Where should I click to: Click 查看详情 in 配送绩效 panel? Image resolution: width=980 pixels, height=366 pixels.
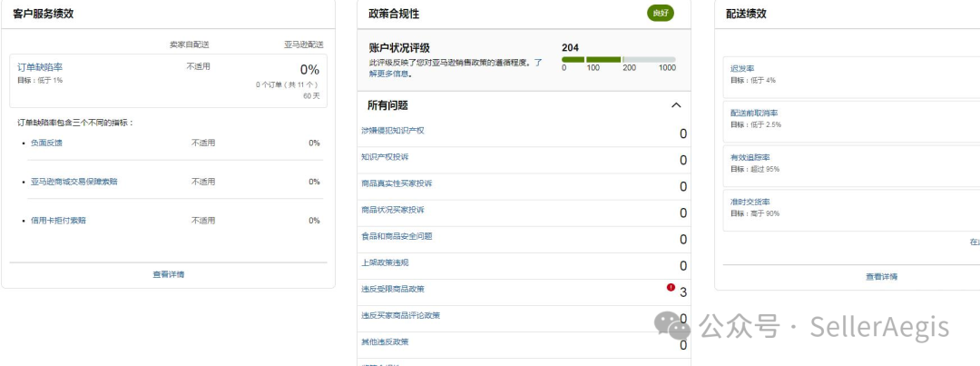[881, 276]
